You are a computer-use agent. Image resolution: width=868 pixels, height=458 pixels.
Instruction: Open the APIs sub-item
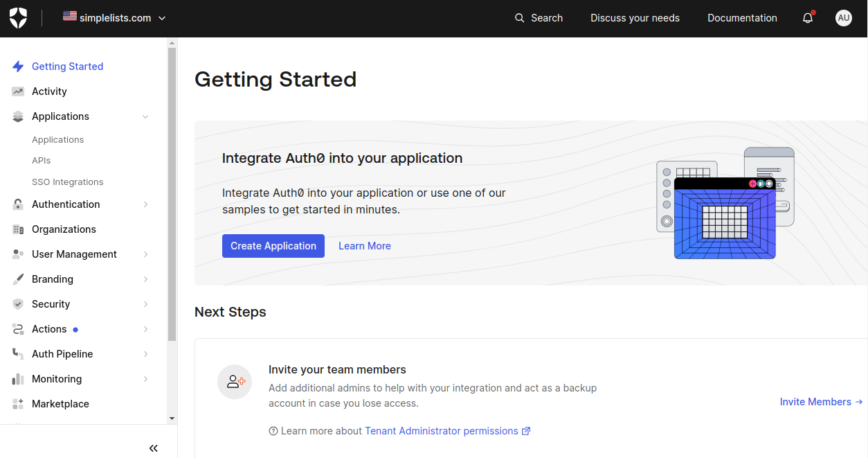[42, 161]
